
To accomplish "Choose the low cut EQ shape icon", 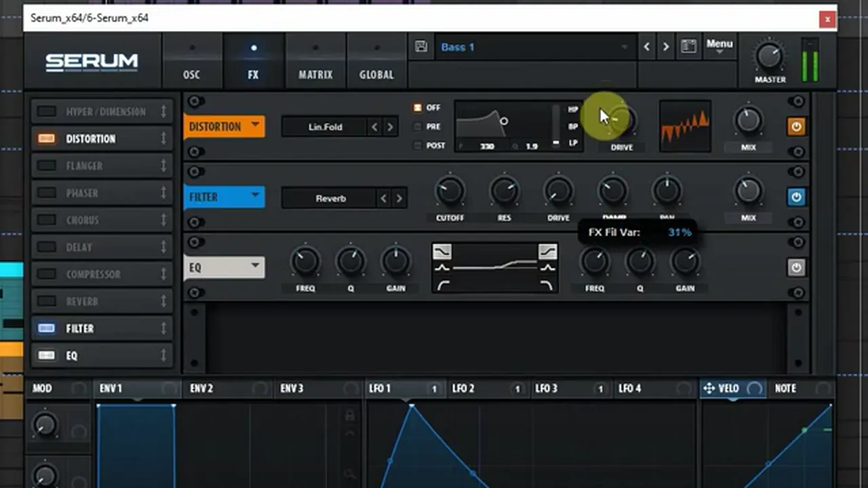I will 442,285.
